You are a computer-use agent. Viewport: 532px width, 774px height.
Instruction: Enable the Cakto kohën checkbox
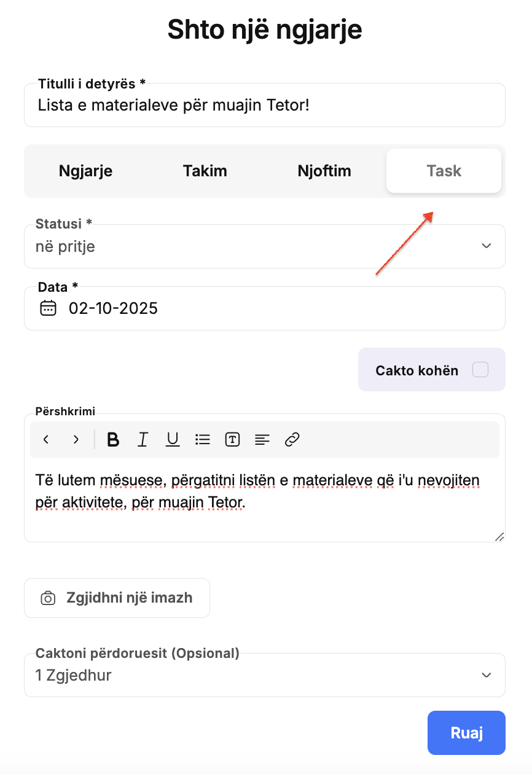coord(480,370)
